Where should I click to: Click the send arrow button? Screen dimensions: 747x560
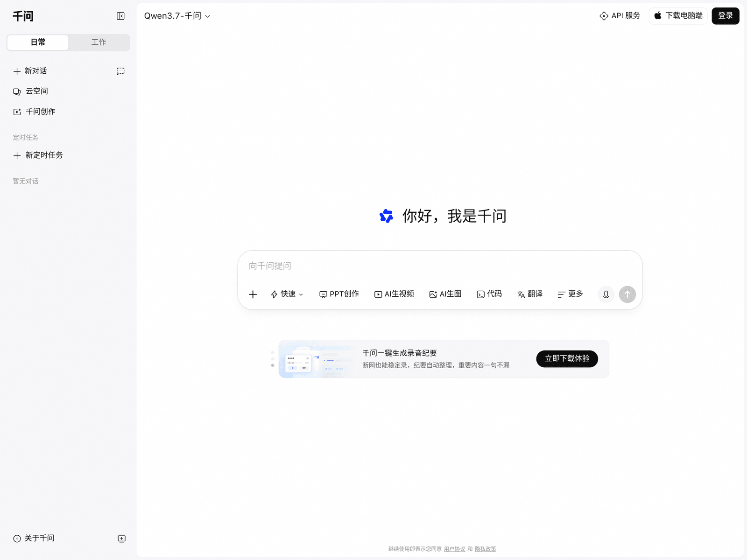pyautogui.click(x=627, y=294)
